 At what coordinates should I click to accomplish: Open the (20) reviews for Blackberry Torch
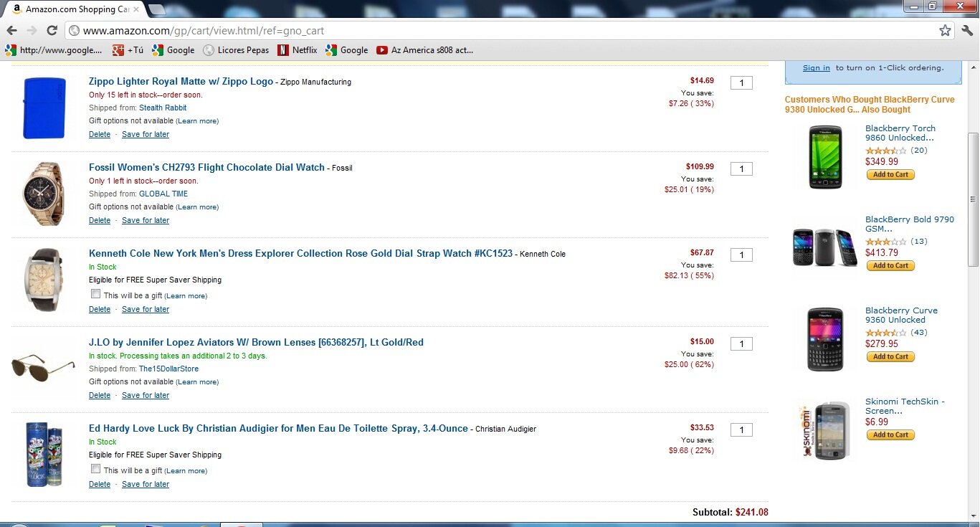pyautogui.click(x=918, y=151)
